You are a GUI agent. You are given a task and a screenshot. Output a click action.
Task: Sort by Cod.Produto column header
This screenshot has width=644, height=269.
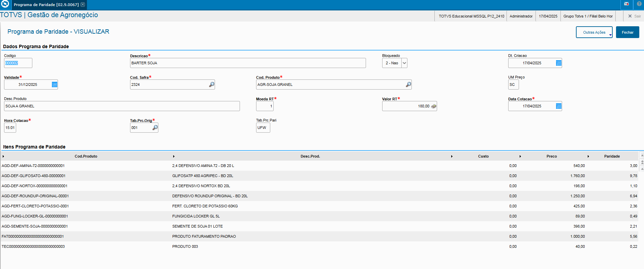(x=86, y=156)
